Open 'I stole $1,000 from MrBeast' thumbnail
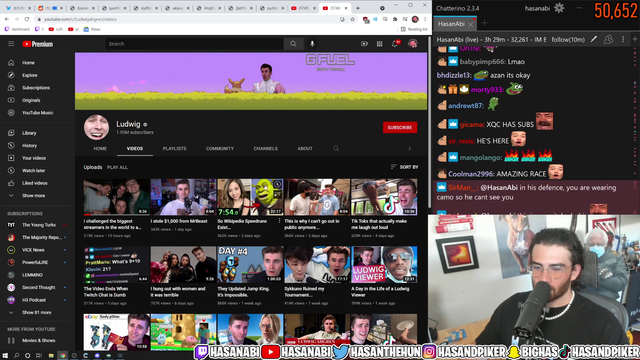The height and width of the screenshot is (360, 640). click(x=183, y=197)
